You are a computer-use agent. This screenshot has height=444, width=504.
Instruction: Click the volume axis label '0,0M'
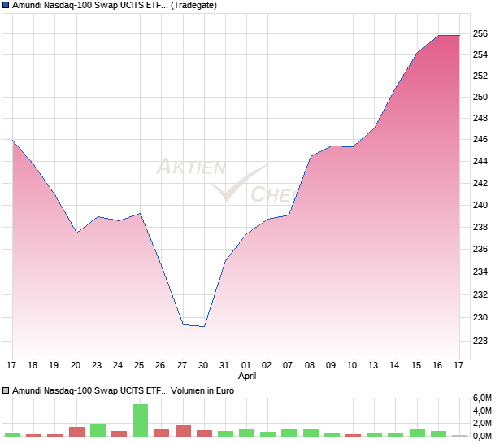point(482,436)
